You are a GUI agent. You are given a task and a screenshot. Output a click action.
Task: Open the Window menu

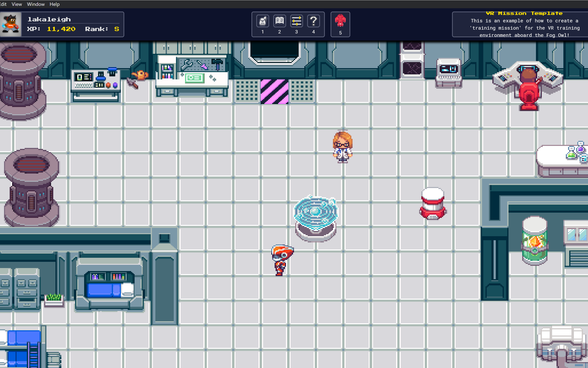36,4
